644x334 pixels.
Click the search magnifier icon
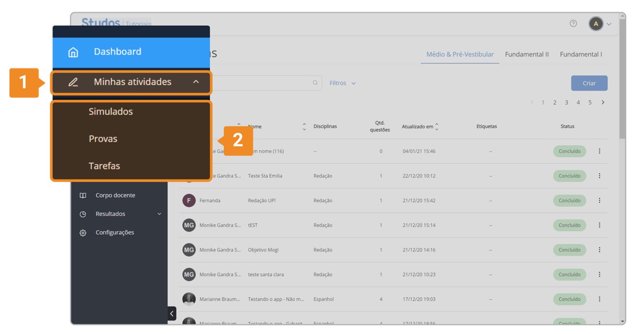[x=315, y=83]
